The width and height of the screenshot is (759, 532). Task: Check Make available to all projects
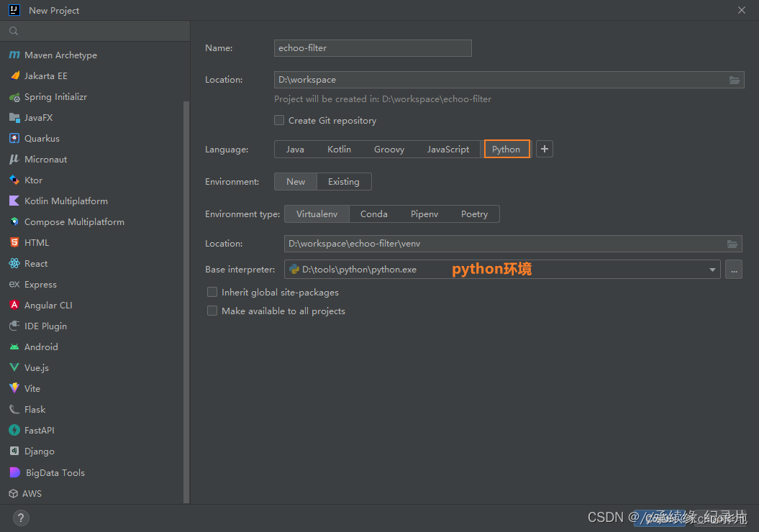(212, 311)
